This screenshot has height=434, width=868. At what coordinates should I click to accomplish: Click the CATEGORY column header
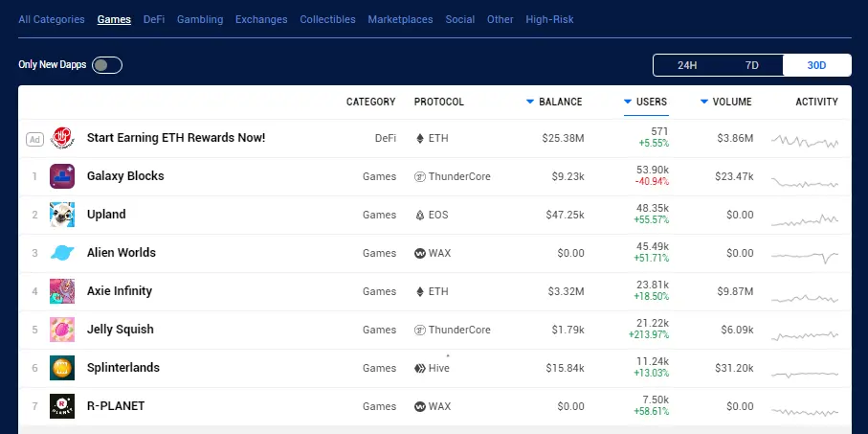[x=371, y=102]
